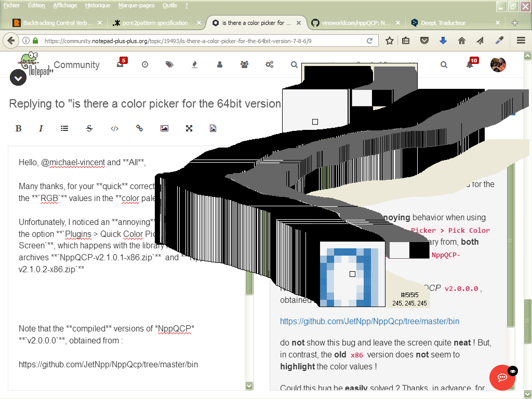Close the DeepL Traducteur tab
Screen dimensions: 532x399
click(x=497, y=23)
